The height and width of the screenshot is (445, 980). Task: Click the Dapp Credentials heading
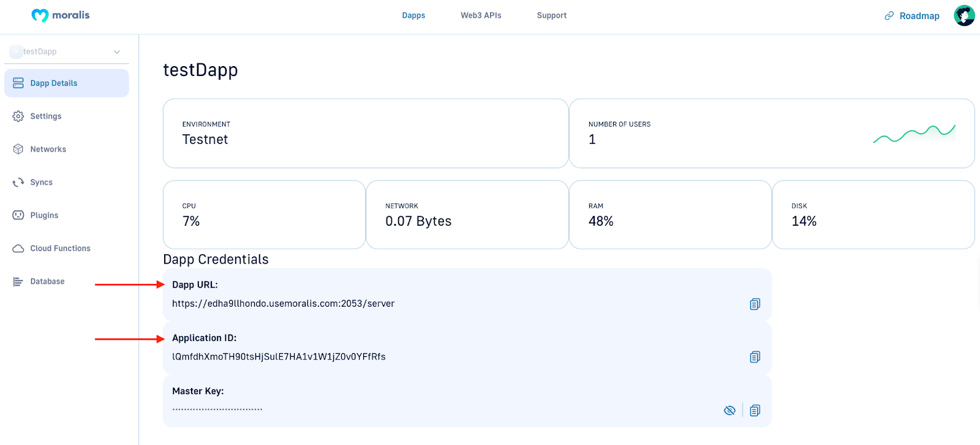pyautogui.click(x=216, y=260)
